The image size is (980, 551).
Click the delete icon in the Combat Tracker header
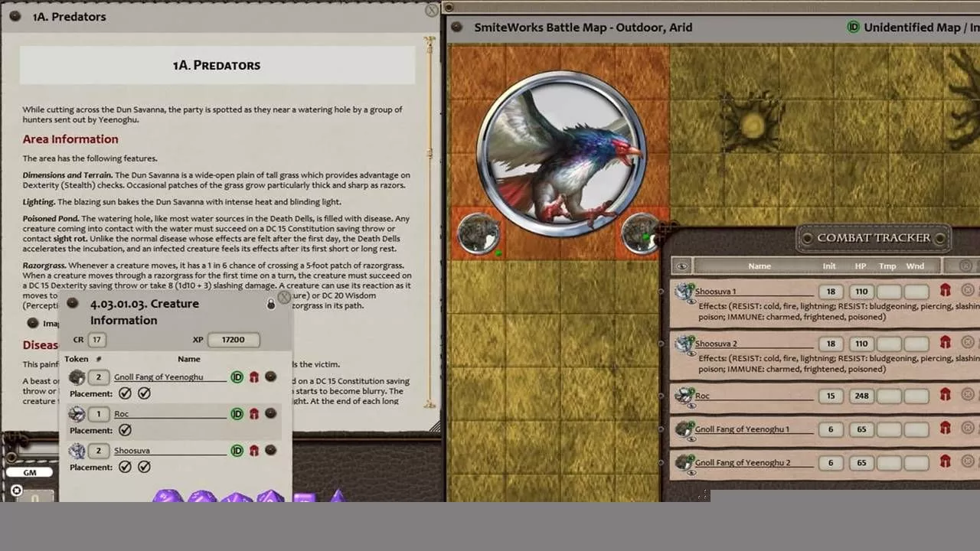tap(966, 266)
